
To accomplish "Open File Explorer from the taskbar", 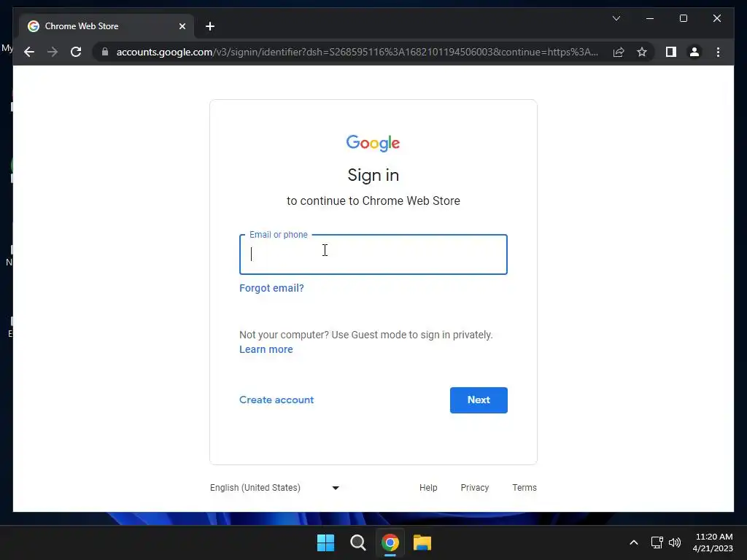I will [422, 542].
